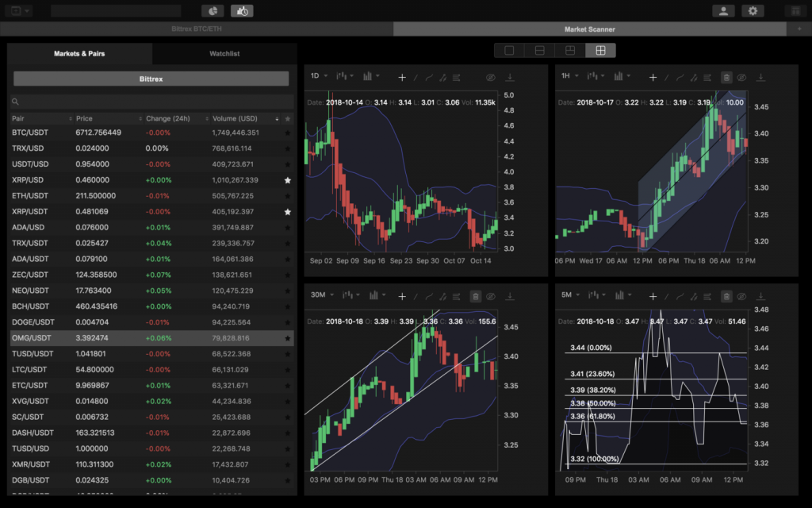Open the volume display dropdown on the 1H chart
Image resolution: width=812 pixels, height=508 pixels.
coord(622,76)
